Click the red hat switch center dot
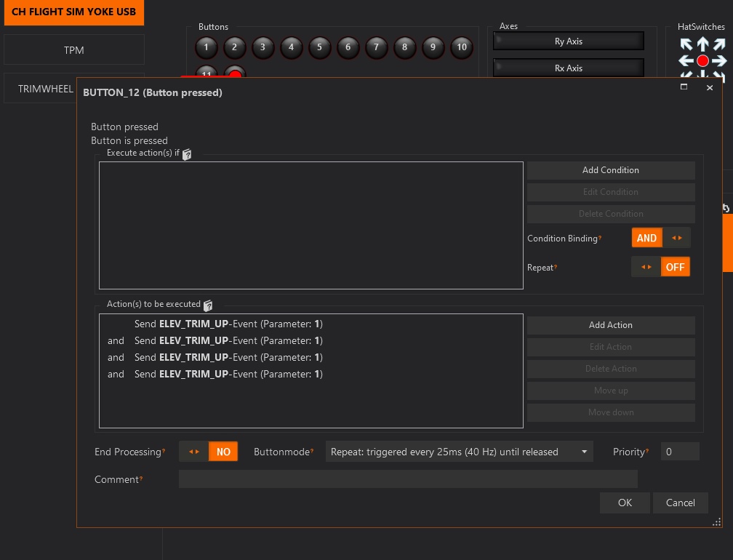Image resolution: width=733 pixels, height=560 pixels. click(702, 61)
